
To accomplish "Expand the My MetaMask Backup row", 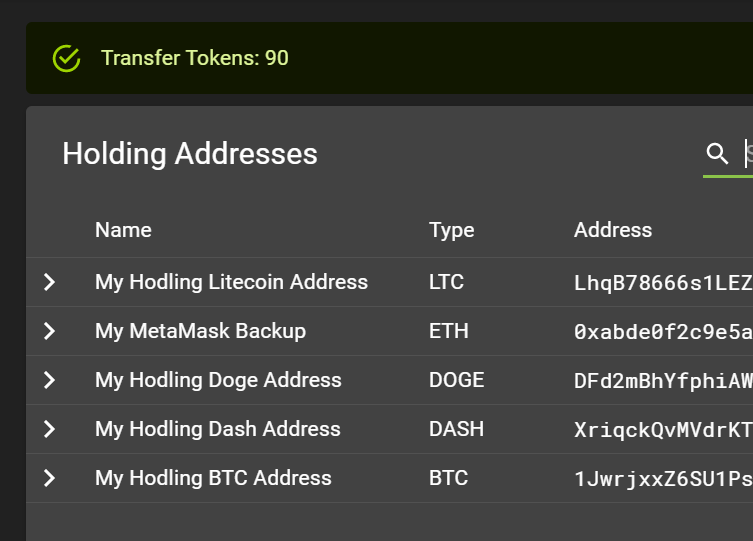I will pyautogui.click(x=49, y=331).
